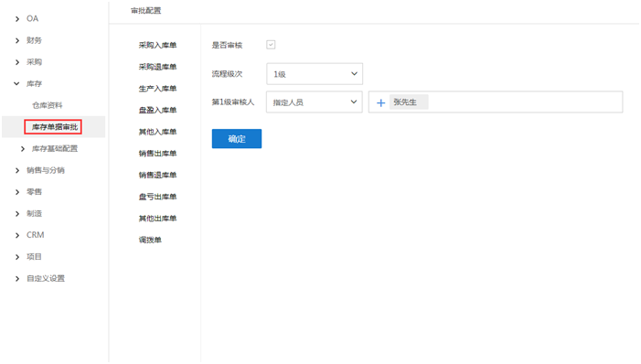Open the 财务 sidebar module
The height and width of the screenshot is (364, 641).
(35, 40)
